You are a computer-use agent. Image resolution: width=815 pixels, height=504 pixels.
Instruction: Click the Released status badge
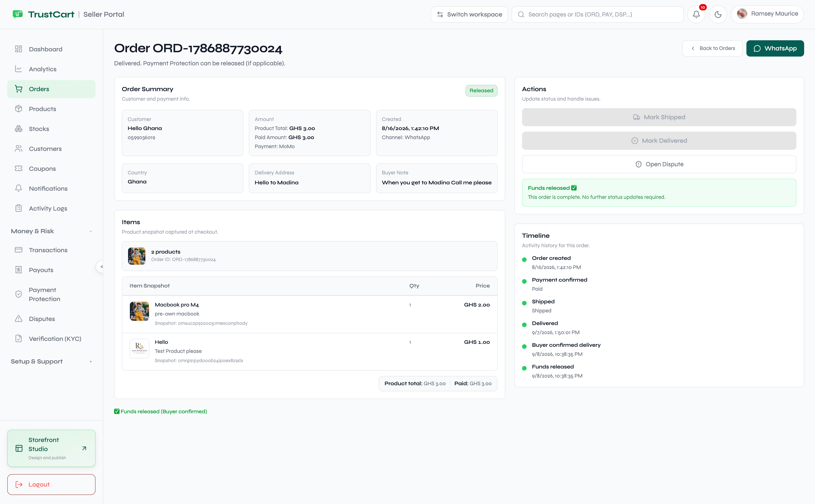[481, 90]
